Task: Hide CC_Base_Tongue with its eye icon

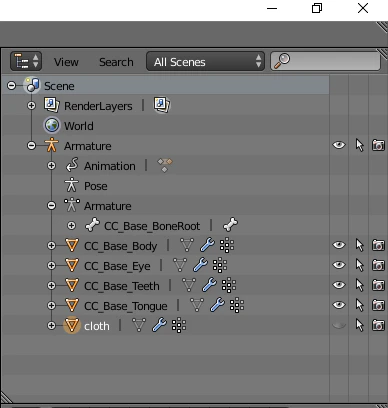Action: pos(339,305)
